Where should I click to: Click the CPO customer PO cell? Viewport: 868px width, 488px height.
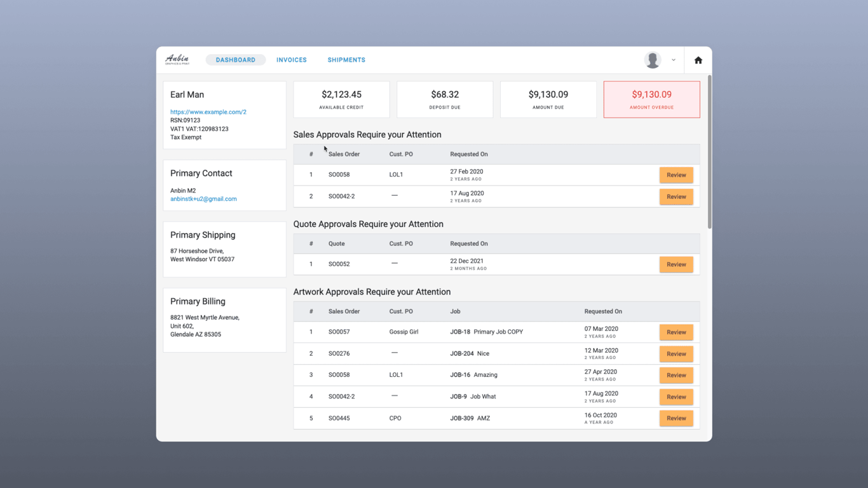click(395, 418)
